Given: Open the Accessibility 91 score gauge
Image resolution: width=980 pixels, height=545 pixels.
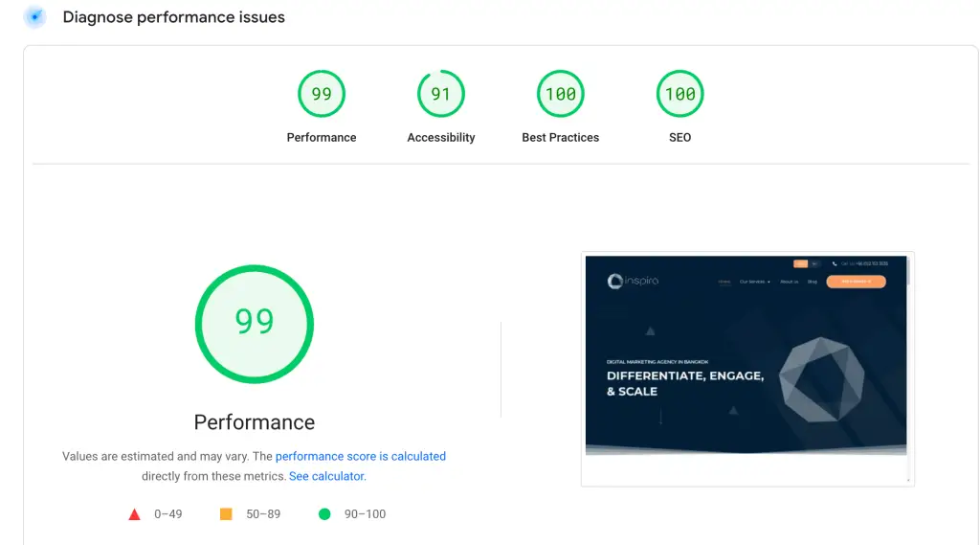Looking at the screenshot, I should (x=440, y=94).
